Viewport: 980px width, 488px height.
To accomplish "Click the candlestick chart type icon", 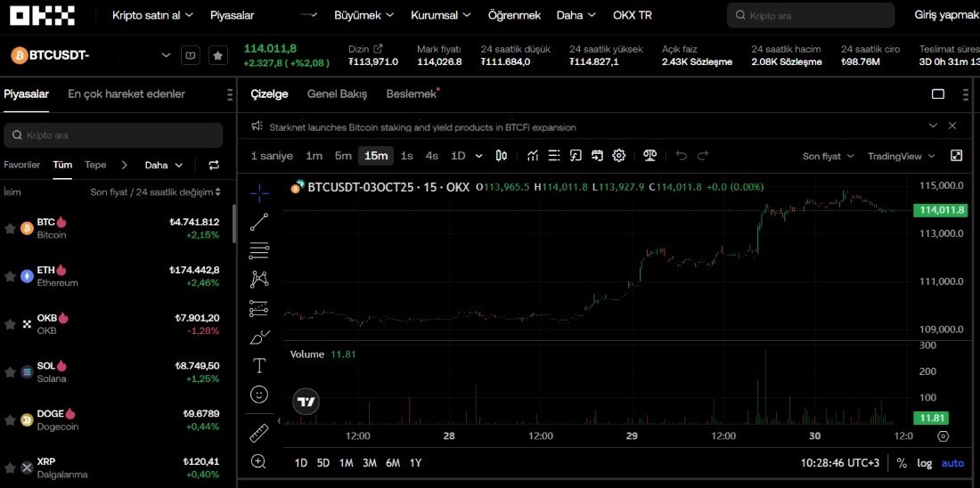I will (502, 156).
